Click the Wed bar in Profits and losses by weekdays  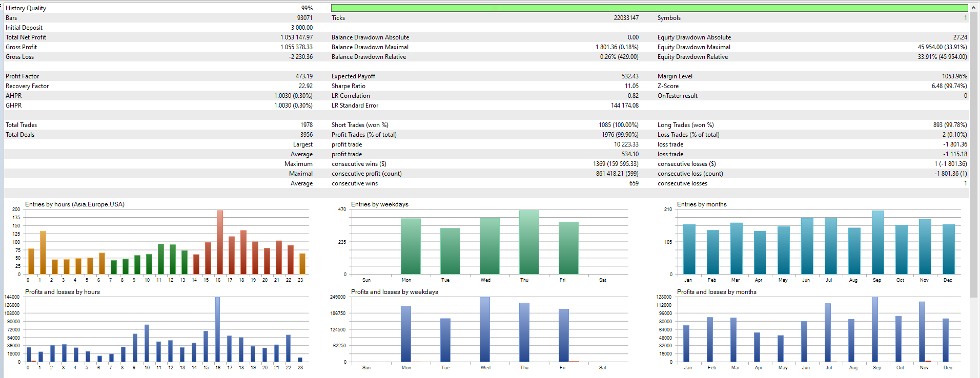485,329
